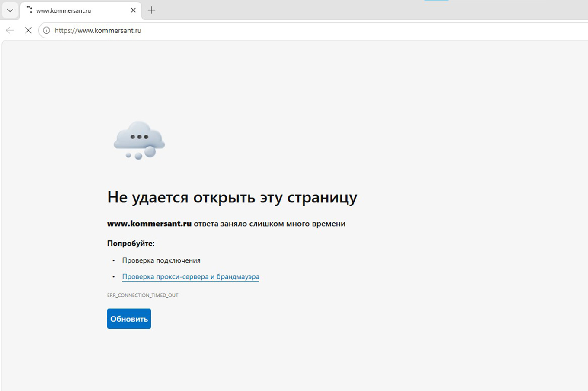Image resolution: width=588 pixels, height=391 pixels.
Task: Open the Проверка прокси-сервера и брандмауэра link
Action: pyautogui.click(x=191, y=276)
